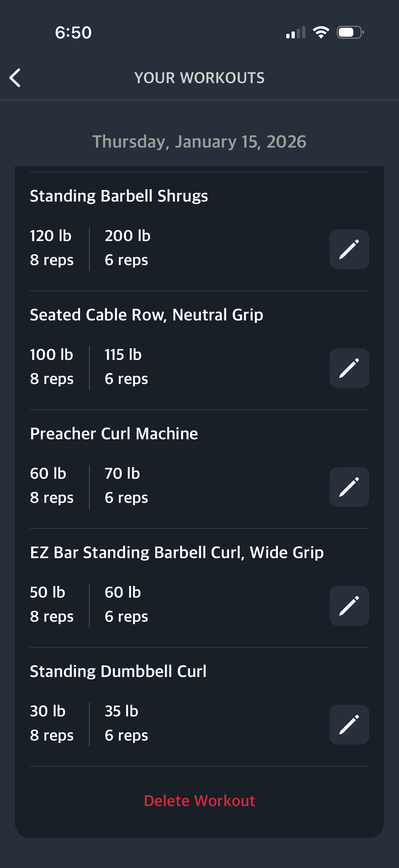Tap the back arrow icon

15,78
